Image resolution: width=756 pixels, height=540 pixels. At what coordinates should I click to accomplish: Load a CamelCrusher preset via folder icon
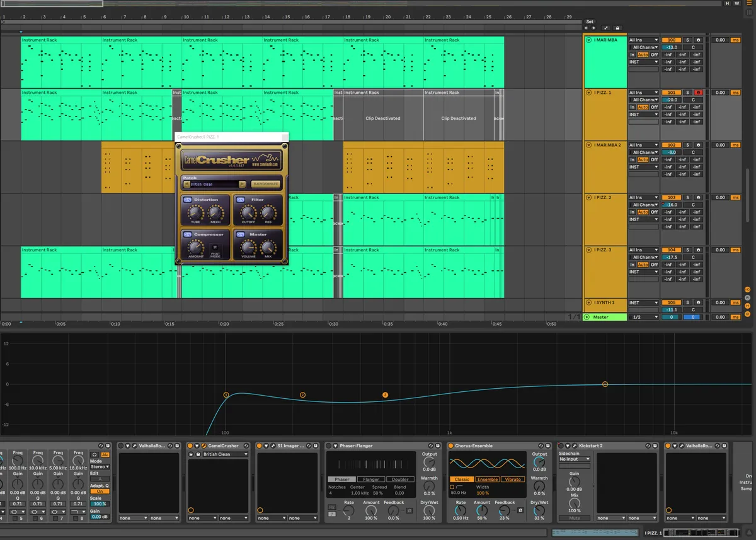[192, 454]
